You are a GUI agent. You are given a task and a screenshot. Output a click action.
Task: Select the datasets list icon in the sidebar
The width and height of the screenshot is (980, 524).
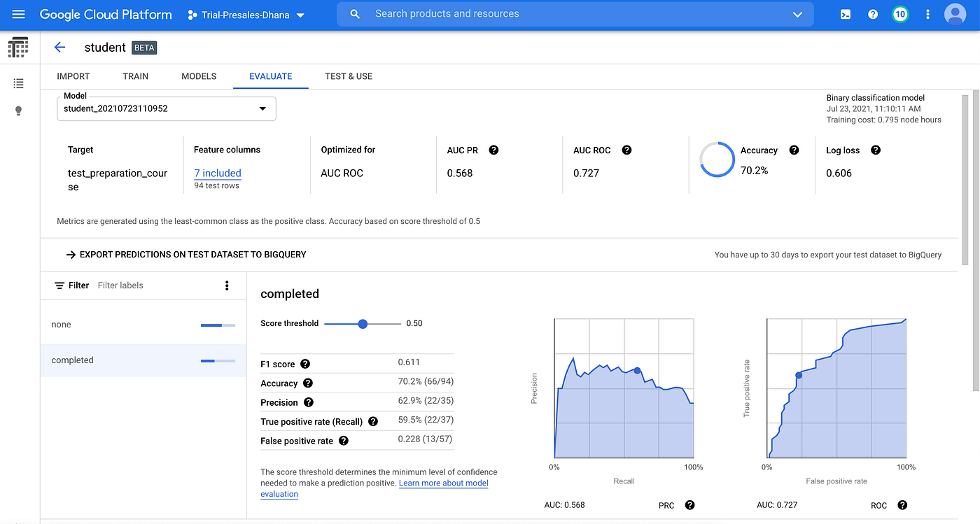(17, 83)
